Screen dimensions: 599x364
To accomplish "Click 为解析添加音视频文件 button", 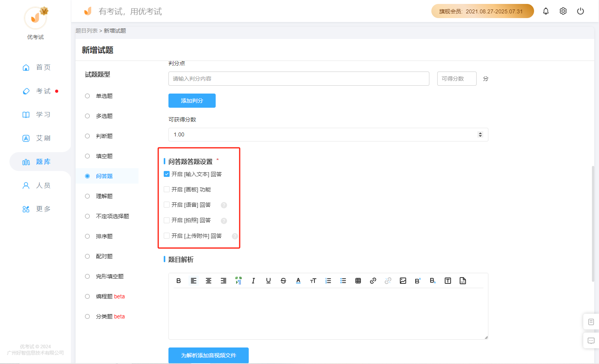I will pos(209,355).
